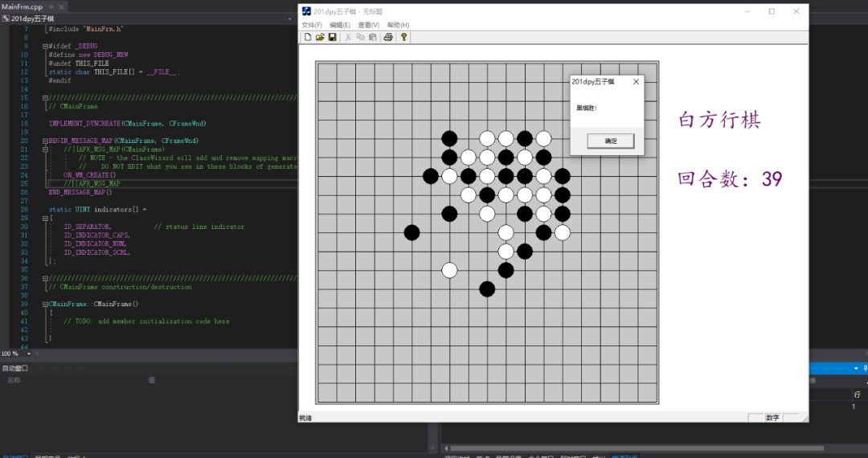Open the 文件(F) menu
The height and width of the screenshot is (458, 868).
pos(312,25)
